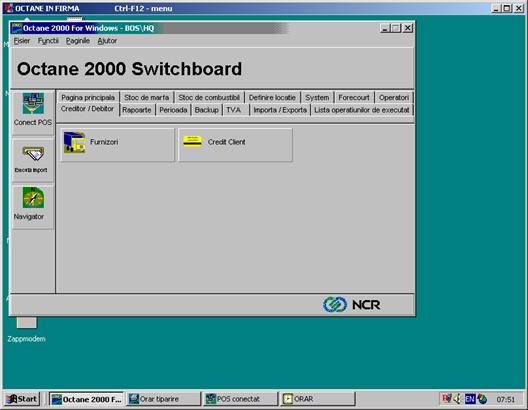Switch to Perioada tab

point(173,110)
